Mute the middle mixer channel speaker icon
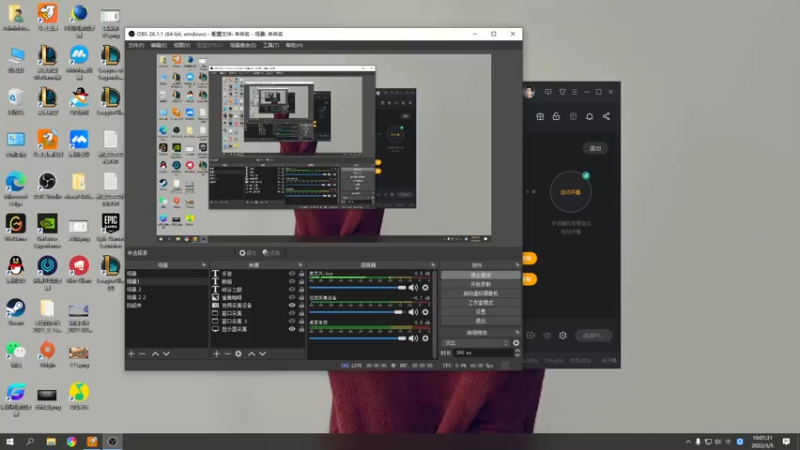The image size is (800, 450). 413,312
